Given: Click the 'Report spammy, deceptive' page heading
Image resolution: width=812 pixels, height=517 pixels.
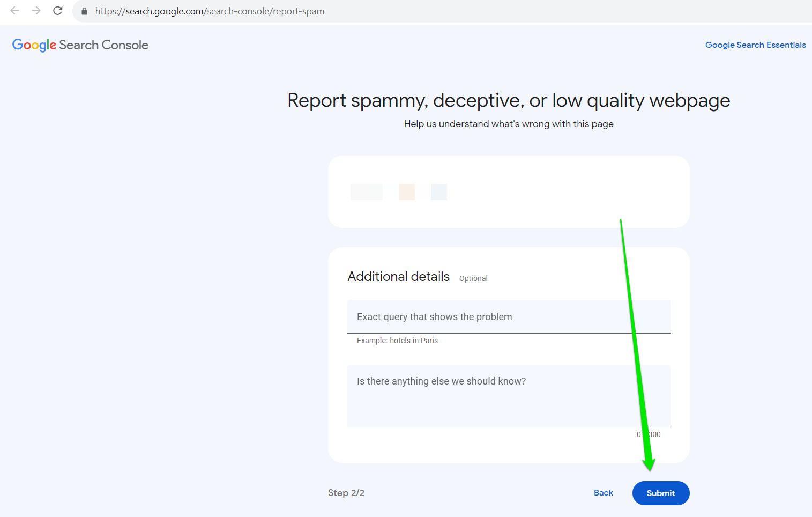Looking at the screenshot, I should coord(509,100).
